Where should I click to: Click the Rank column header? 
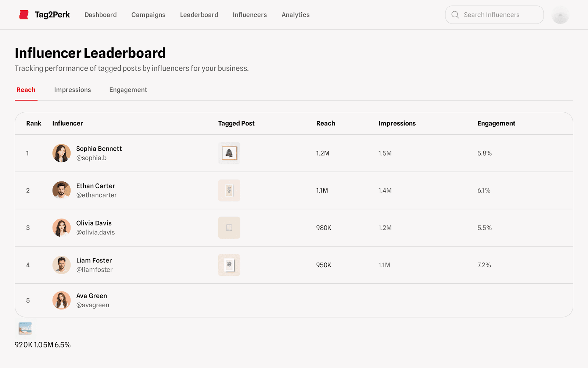[34, 123]
